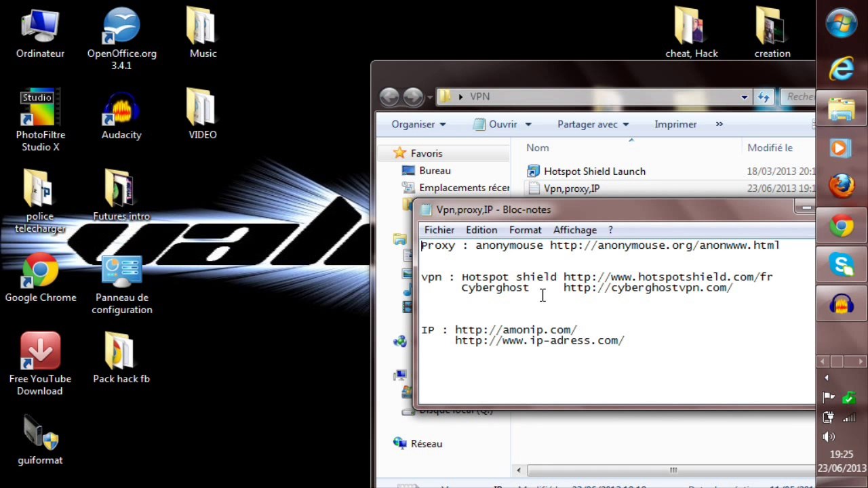Refresh the VPN folder in Explorer
868x488 pixels.
pyautogui.click(x=764, y=97)
